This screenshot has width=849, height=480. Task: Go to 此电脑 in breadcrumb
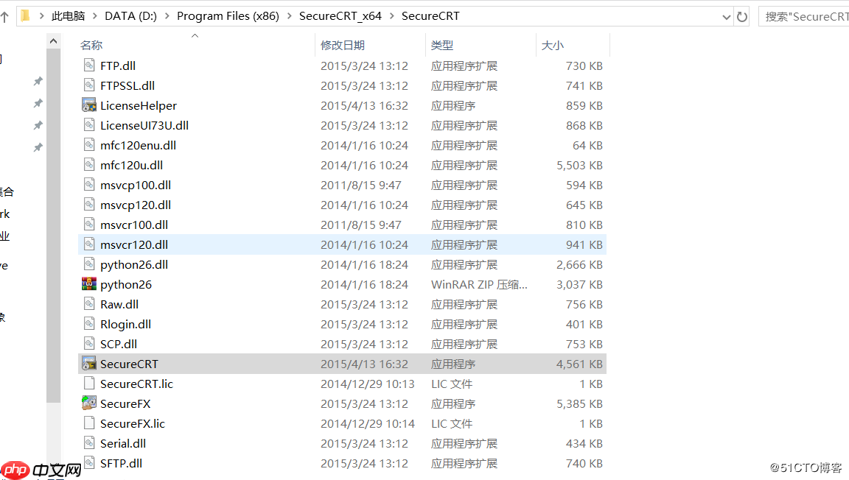[68, 16]
